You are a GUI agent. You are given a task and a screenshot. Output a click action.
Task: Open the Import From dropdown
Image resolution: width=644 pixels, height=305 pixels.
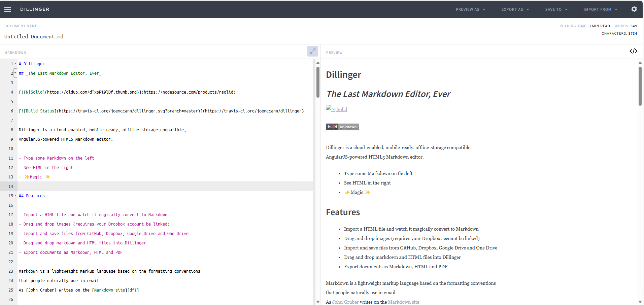point(601,9)
